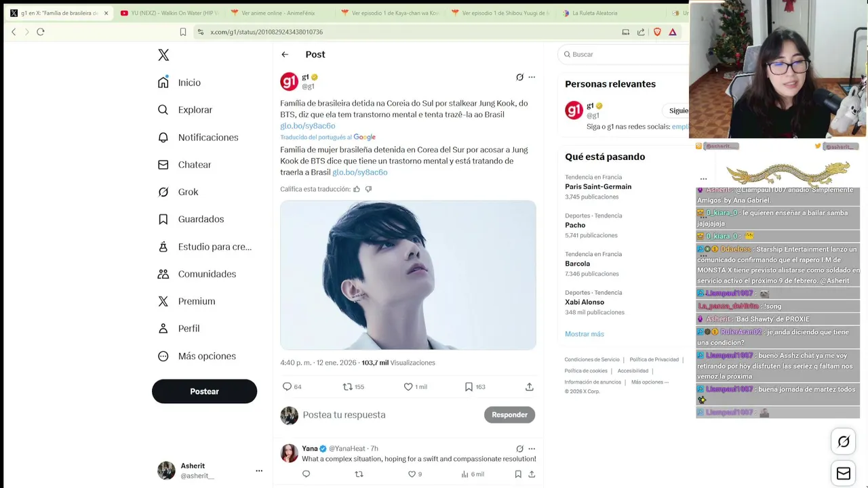Close the g1 en X tab
This screenshot has height=488, width=868.
(106, 13)
